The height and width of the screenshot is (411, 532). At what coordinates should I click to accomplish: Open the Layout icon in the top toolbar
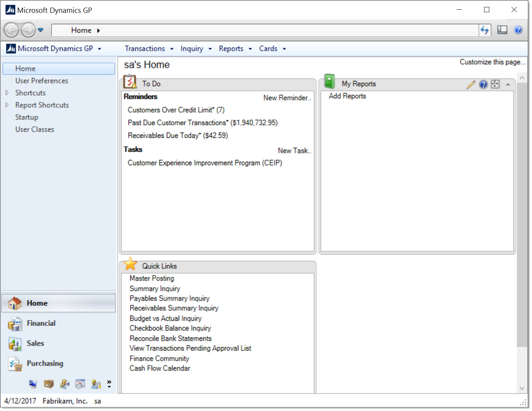coord(502,30)
